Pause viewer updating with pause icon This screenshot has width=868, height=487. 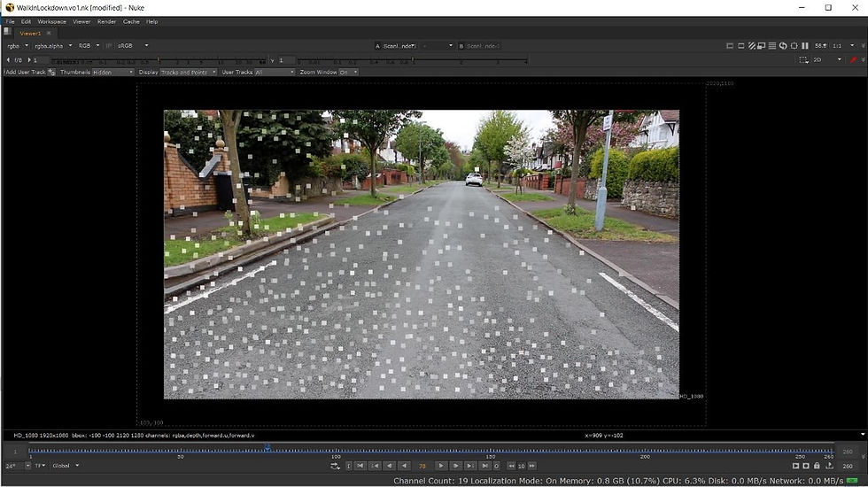805,46
